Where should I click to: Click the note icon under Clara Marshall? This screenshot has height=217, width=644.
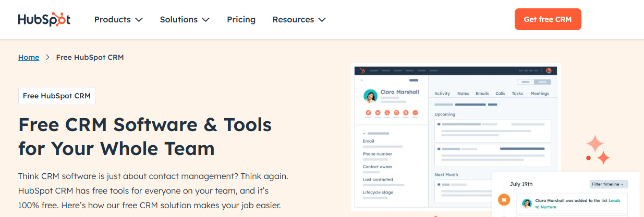click(x=368, y=112)
